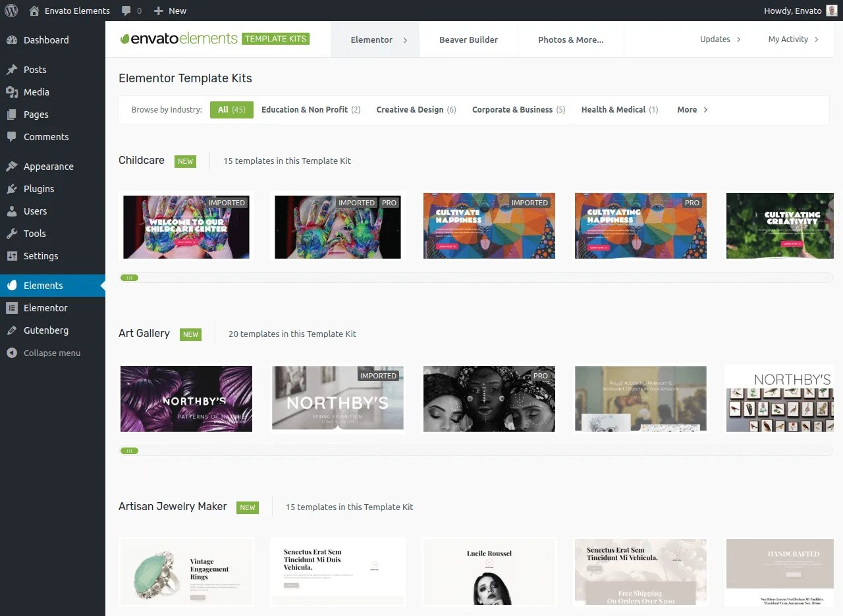
Task: Open the Photos & More tab
Action: (570, 39)
